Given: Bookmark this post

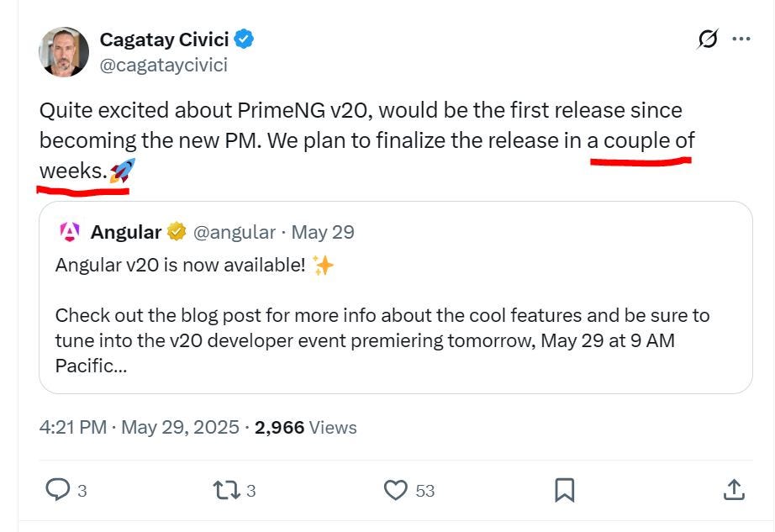Looking at the screenshot, I should [x=565, y=489].
